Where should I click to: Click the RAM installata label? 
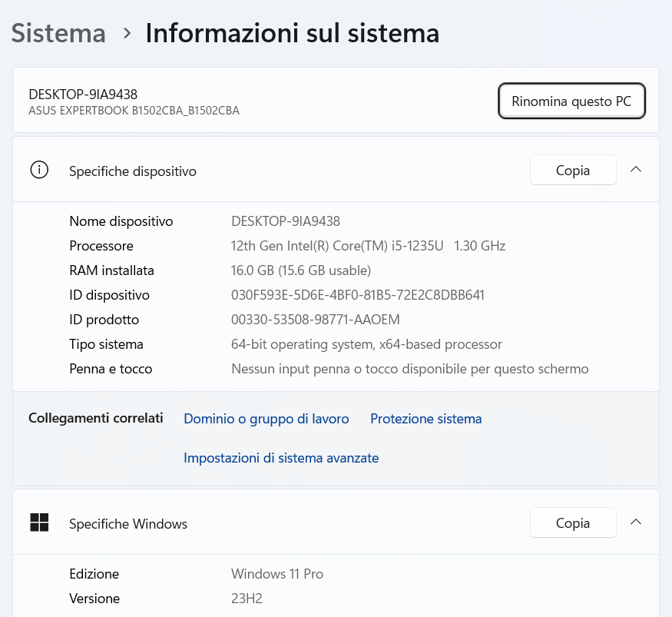pos(111,270)
